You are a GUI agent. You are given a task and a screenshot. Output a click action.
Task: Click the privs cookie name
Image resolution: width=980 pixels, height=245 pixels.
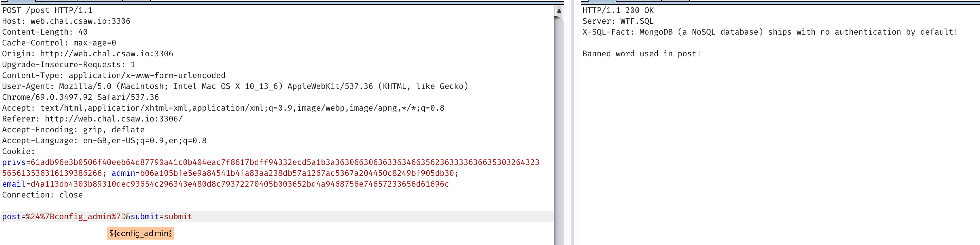coord(14,162)
